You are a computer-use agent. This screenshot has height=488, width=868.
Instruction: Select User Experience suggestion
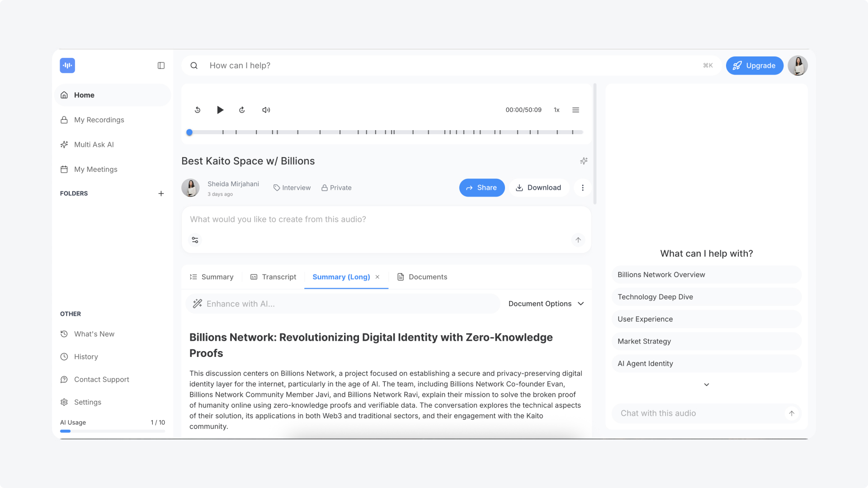(707, 319)
